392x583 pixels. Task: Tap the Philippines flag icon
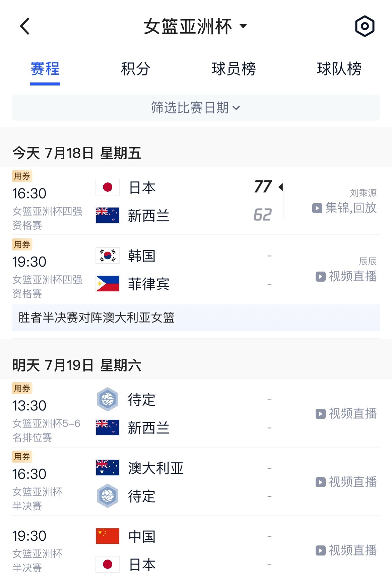click(x=108, y=284)
